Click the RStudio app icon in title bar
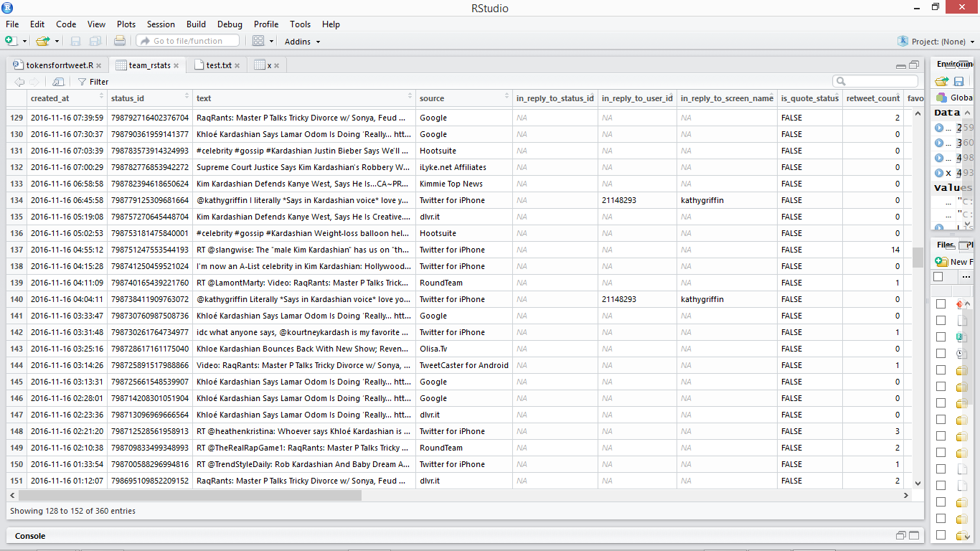The height and width of the screenshot is (551, 980). click(x=9, y=7)
